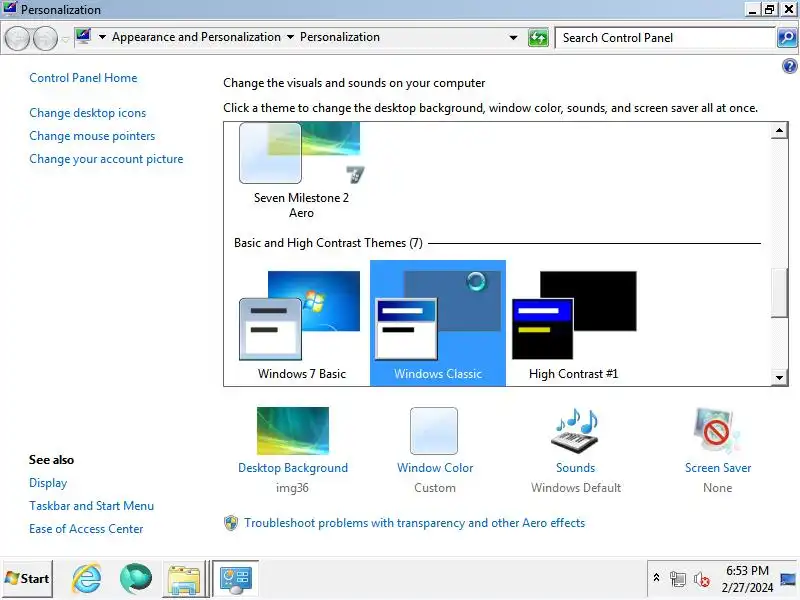Click Appearance and Personalization breadcrumb
The width and height of the screenshot is (800, 600).
196,37
